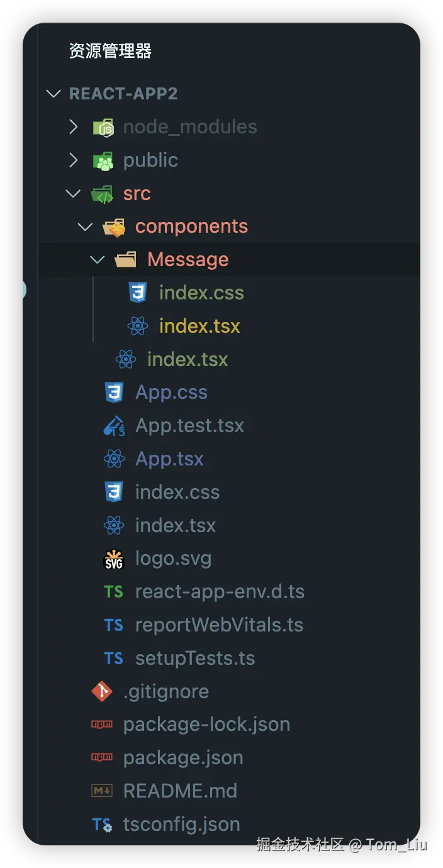The image size is (443, 868).
Task: Open the reportWebVitals.ts file
Action: [219, 625]
